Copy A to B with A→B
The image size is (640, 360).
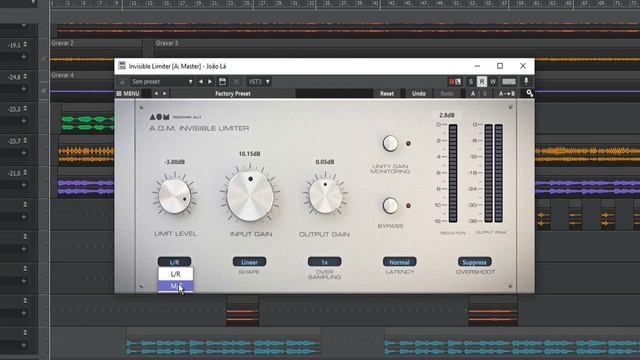click(507, 93)
